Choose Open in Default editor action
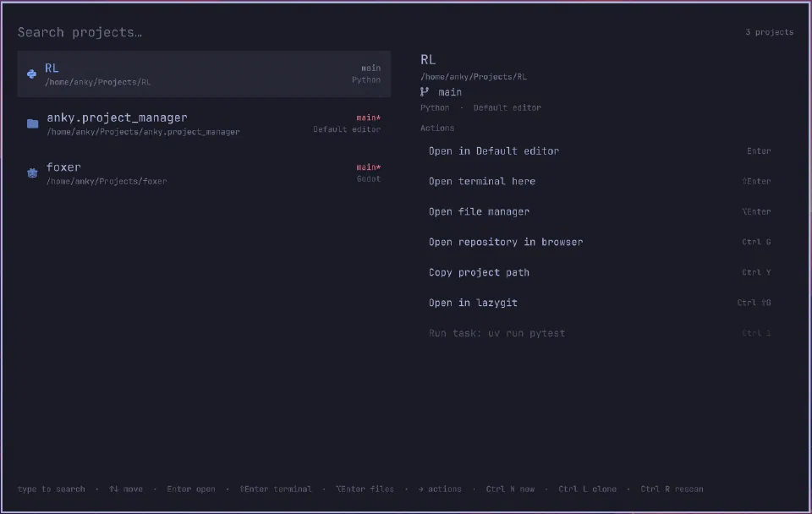This screenshot has height=514, width=812. pos(600,151)
